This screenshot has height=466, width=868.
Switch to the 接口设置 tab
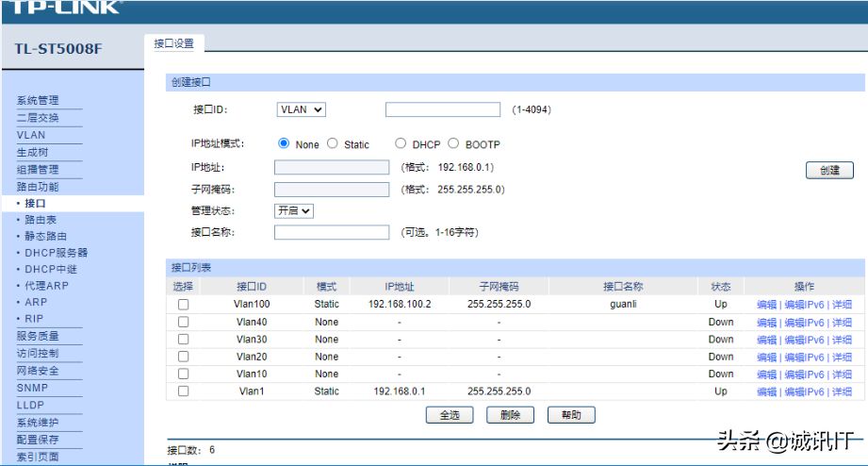coord(174,44)
